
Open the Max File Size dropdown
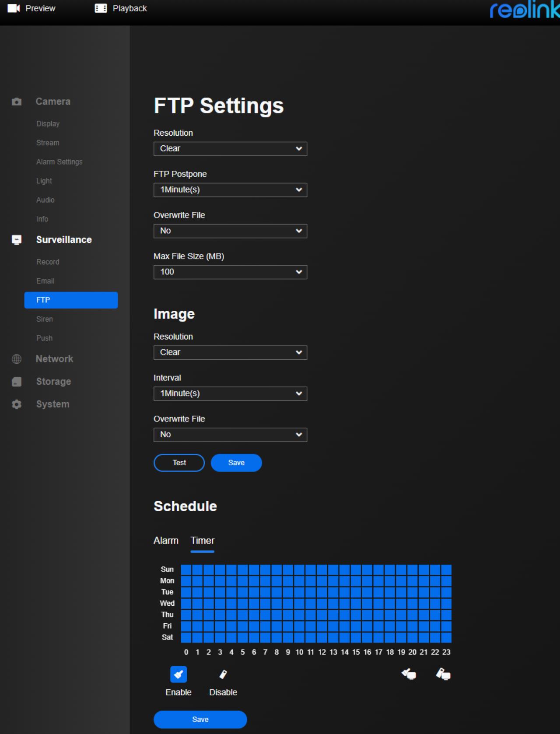tap(230, 272)
